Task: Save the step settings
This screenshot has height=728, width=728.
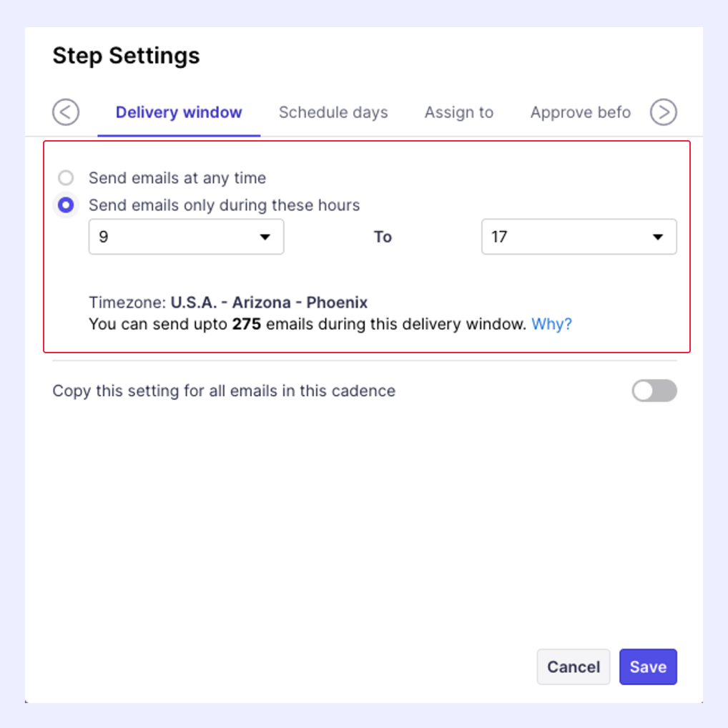Action: (x=648, y=666)
